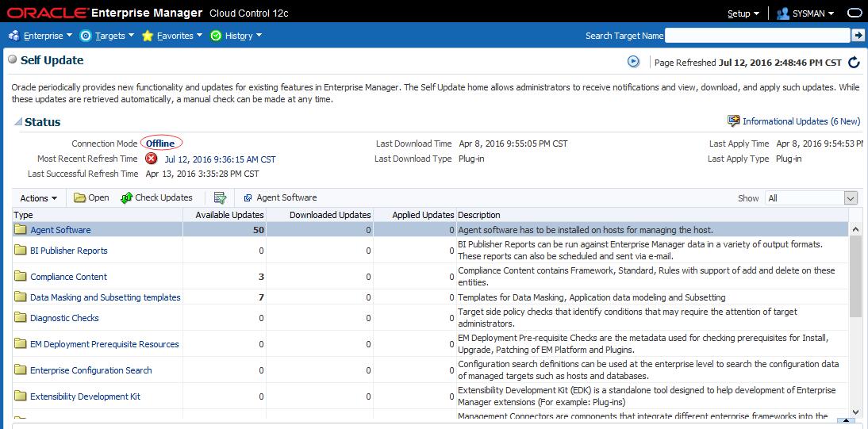
Task: Click the Favorites star icon
Action: [148, 36]
